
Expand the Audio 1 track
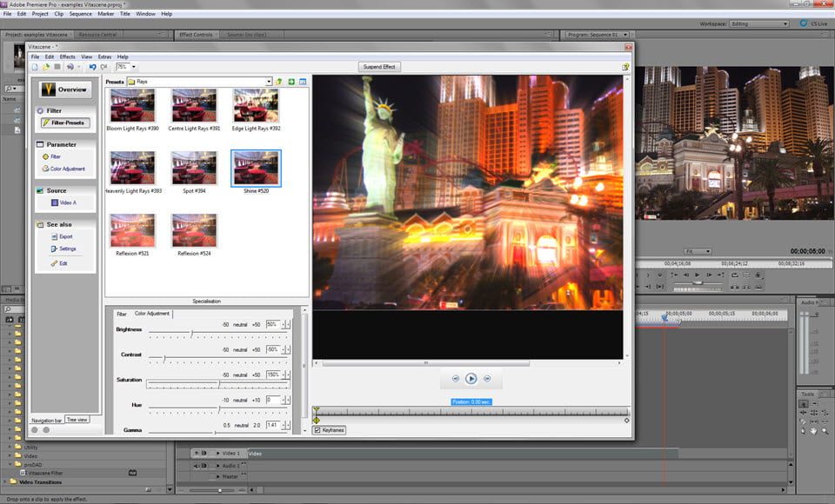[217, 466]
